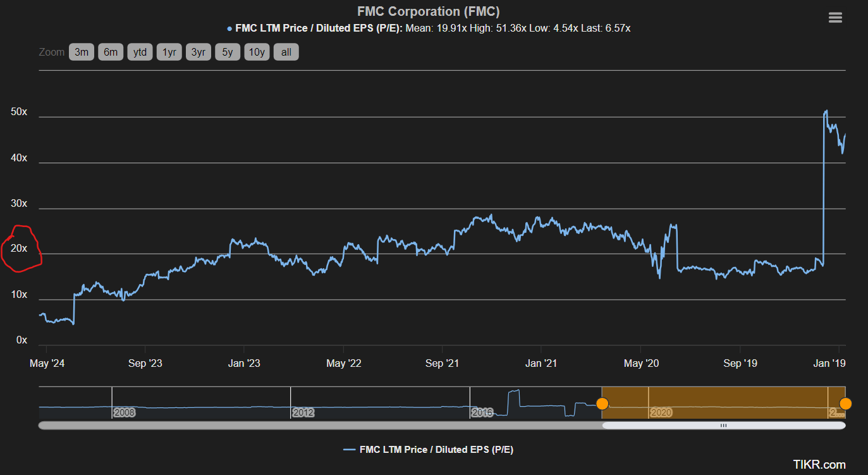Choose the 6m zoom option

click(x=110, y=52)
